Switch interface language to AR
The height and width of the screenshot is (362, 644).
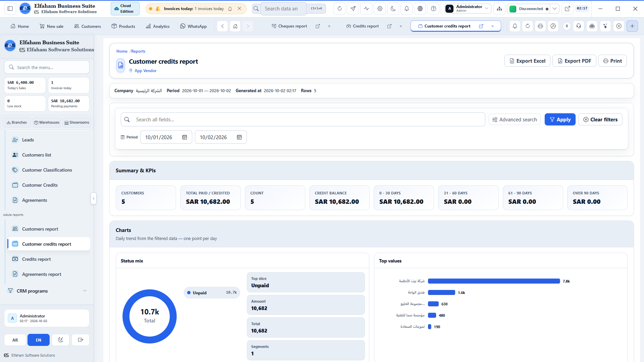[15, 340]
